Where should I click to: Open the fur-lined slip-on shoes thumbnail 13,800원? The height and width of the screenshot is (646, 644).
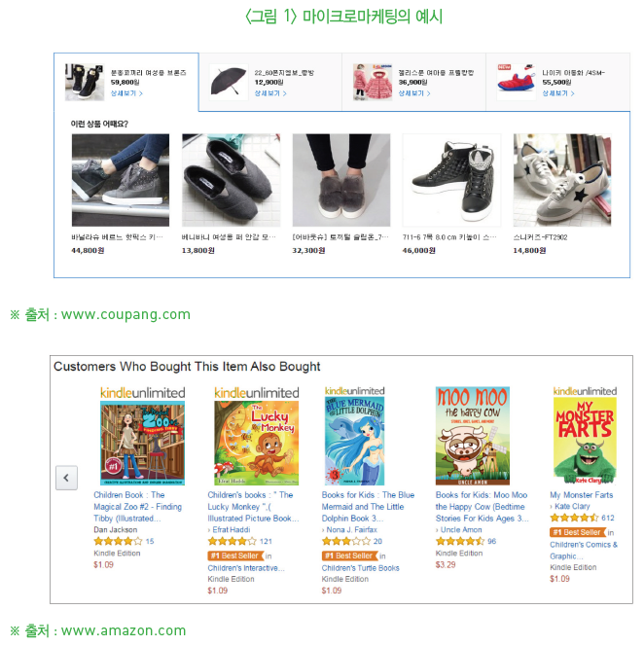click(x=231, y=180)
